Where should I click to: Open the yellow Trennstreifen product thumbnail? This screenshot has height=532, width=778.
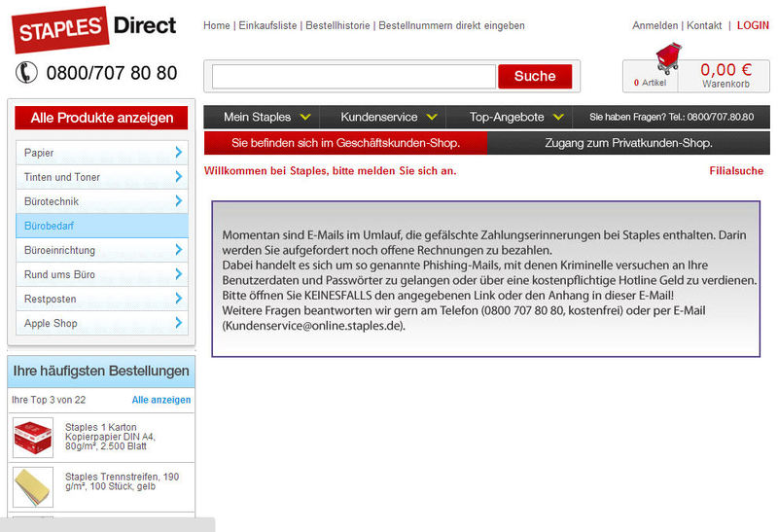[x=33, y=487]
